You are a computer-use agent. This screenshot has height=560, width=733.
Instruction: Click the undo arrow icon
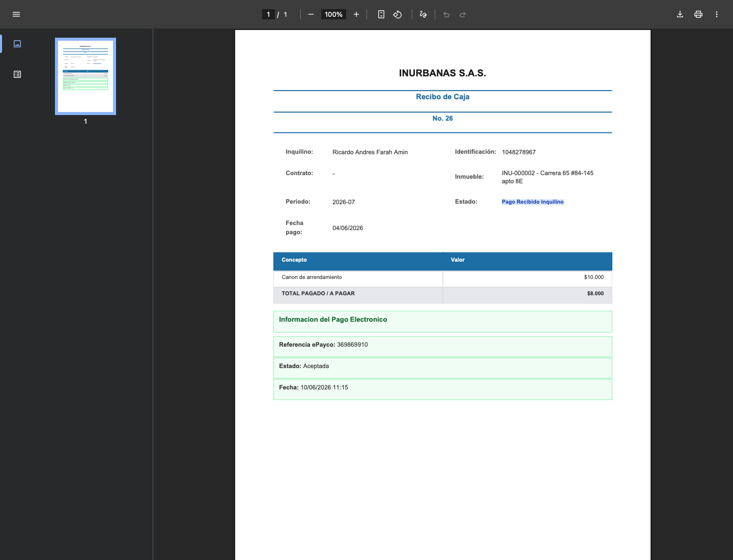446,14
